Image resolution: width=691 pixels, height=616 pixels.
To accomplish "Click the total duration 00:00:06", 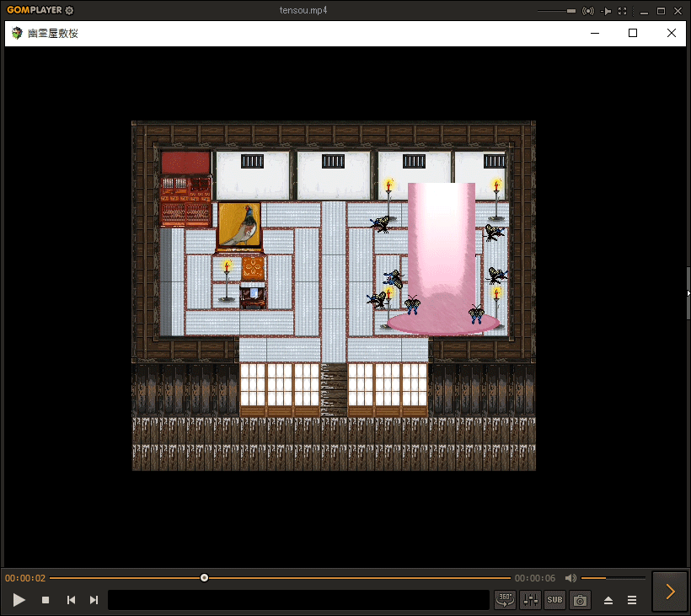I will coord(535,578).
